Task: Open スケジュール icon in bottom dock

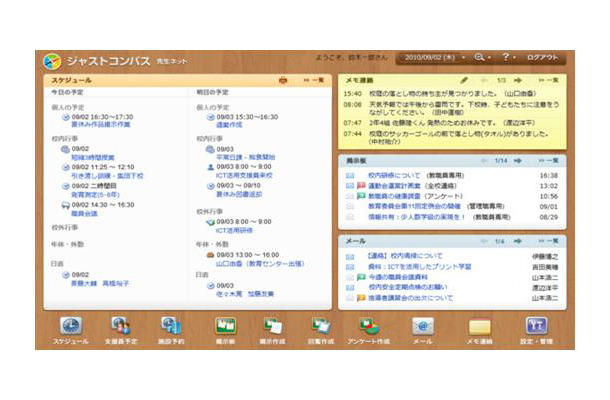Action: point(70,326)
